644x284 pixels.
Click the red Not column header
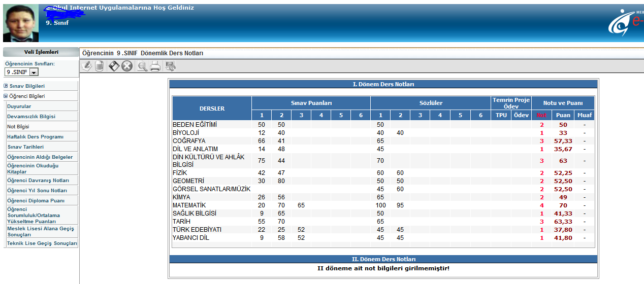[542, 115]
